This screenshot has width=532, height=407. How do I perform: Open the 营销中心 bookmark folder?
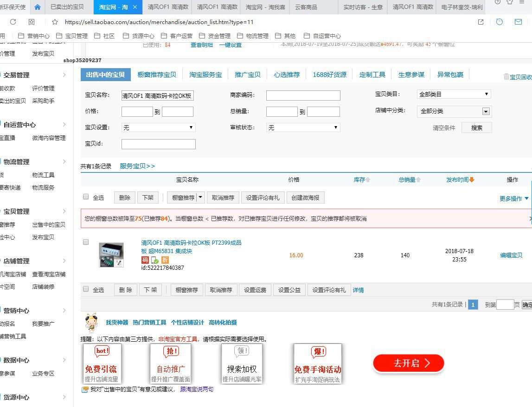coord(33,36)
